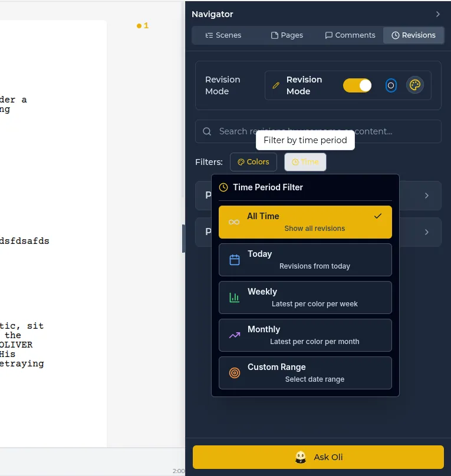Choose Today revisions filter
The height and width of the screenshot is (476, 451).
pos(305,260)
